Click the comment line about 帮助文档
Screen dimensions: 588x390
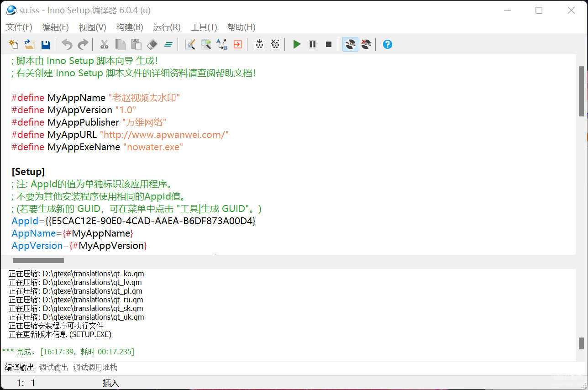(x=133, y=73)
